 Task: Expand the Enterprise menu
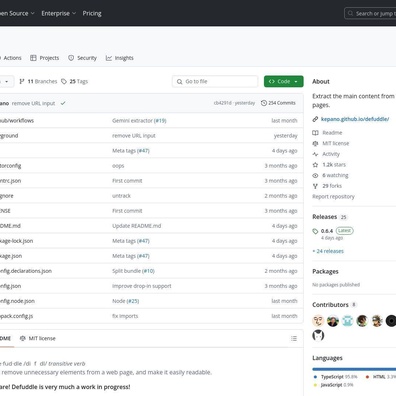coord(59,13)
